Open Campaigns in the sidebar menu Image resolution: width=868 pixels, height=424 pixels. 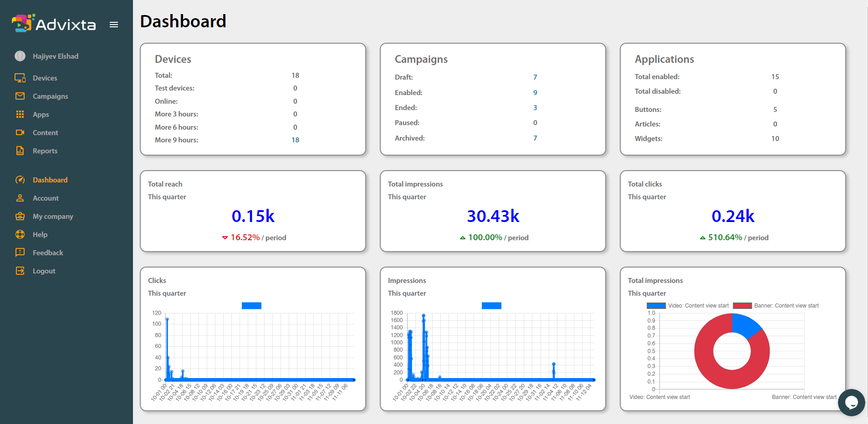point(50,96)
